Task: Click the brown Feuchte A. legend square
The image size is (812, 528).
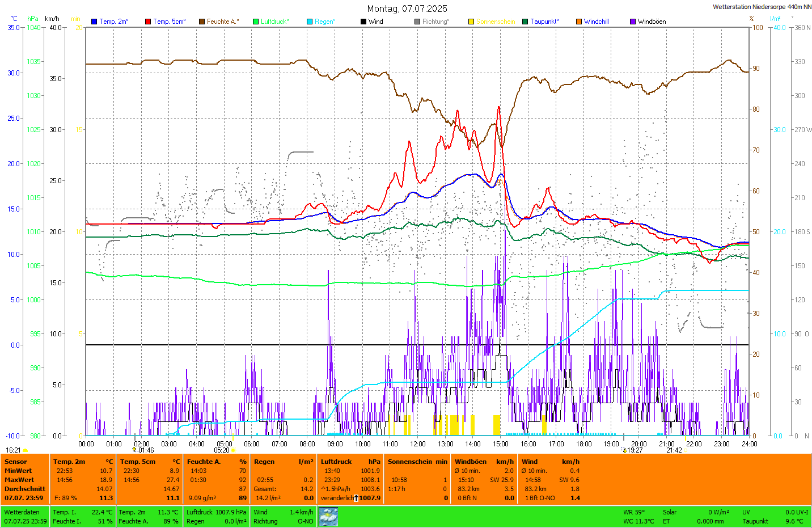Action: (x=202, y=22)
